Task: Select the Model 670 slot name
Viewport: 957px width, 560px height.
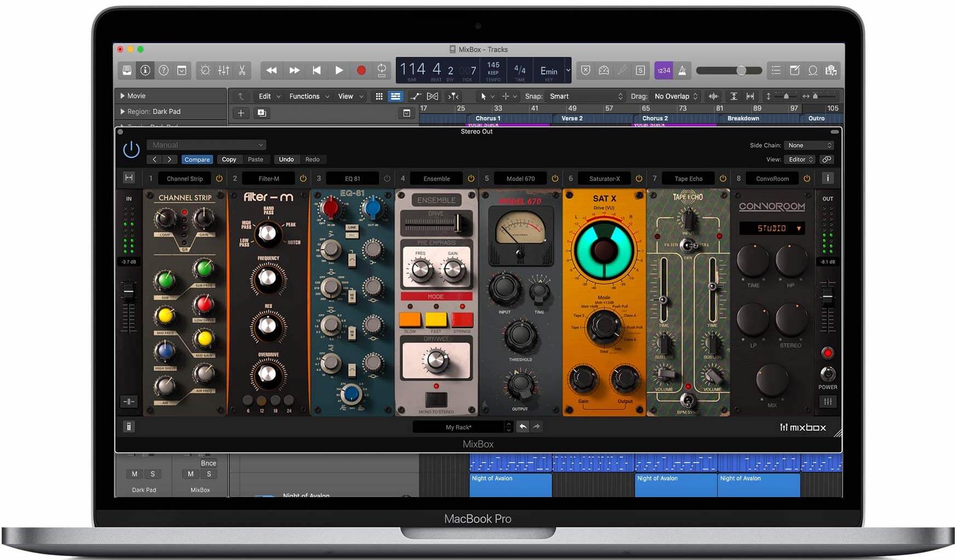Action: [x=520, y=178]
